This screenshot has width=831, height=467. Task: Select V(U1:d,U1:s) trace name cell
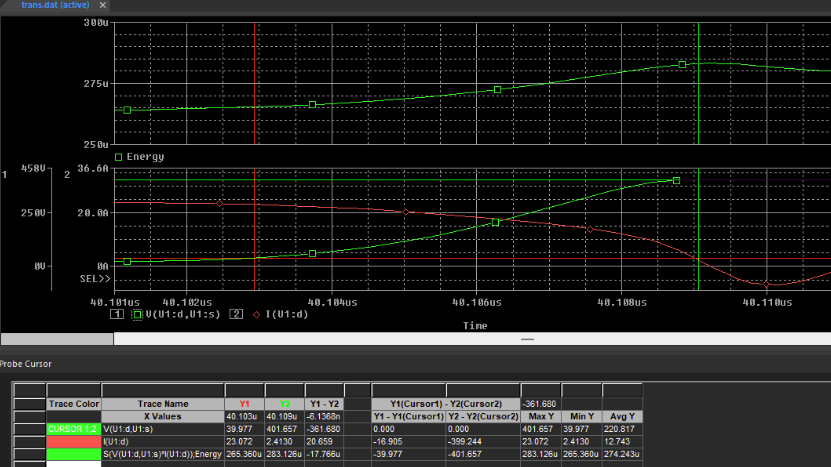[x=163, y=429]
